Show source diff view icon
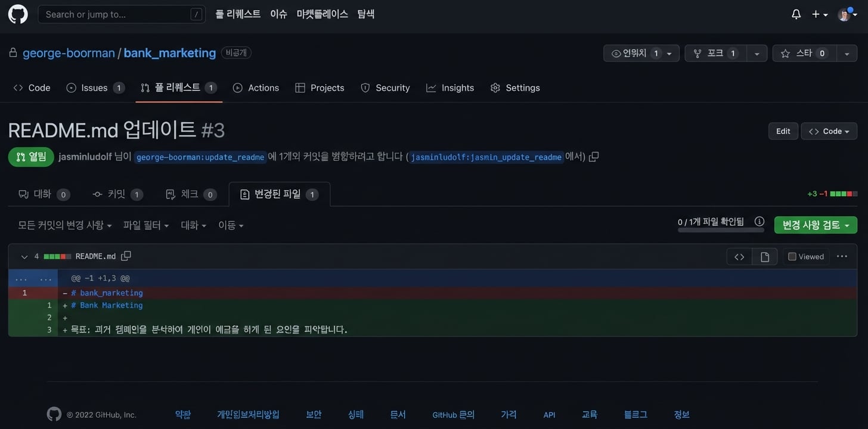This screenshot has width=868, height=429. [x=739, y=257]
